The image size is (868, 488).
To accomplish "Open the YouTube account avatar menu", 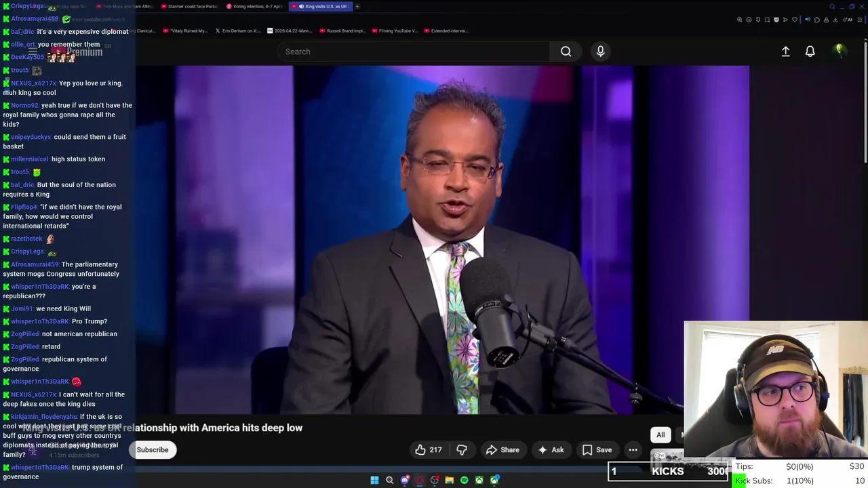I will pos(839,51).
